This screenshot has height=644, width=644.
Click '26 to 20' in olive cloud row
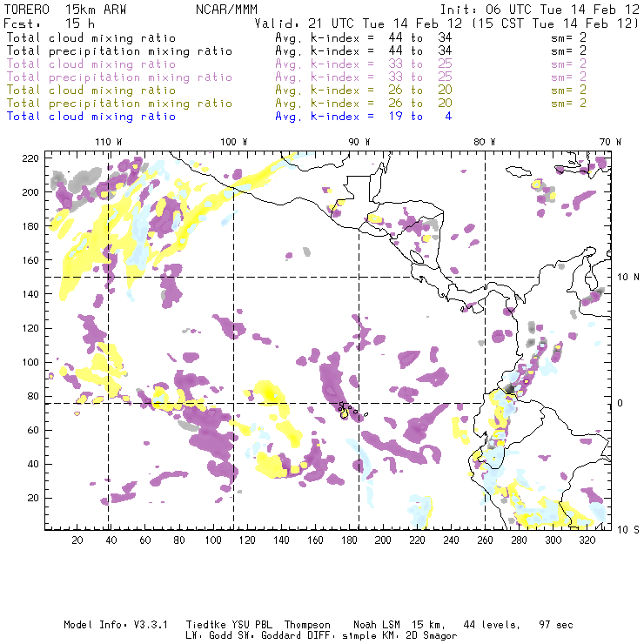(x=420, y=90)
